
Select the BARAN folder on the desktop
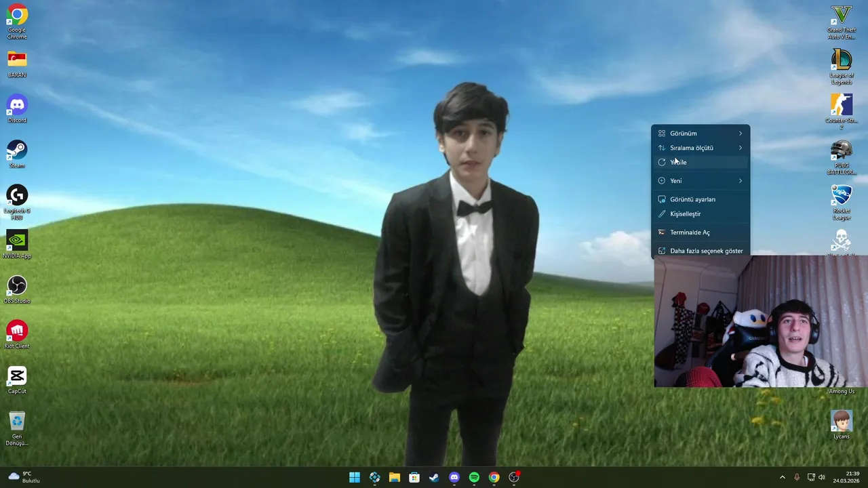(x=17, y=64)
